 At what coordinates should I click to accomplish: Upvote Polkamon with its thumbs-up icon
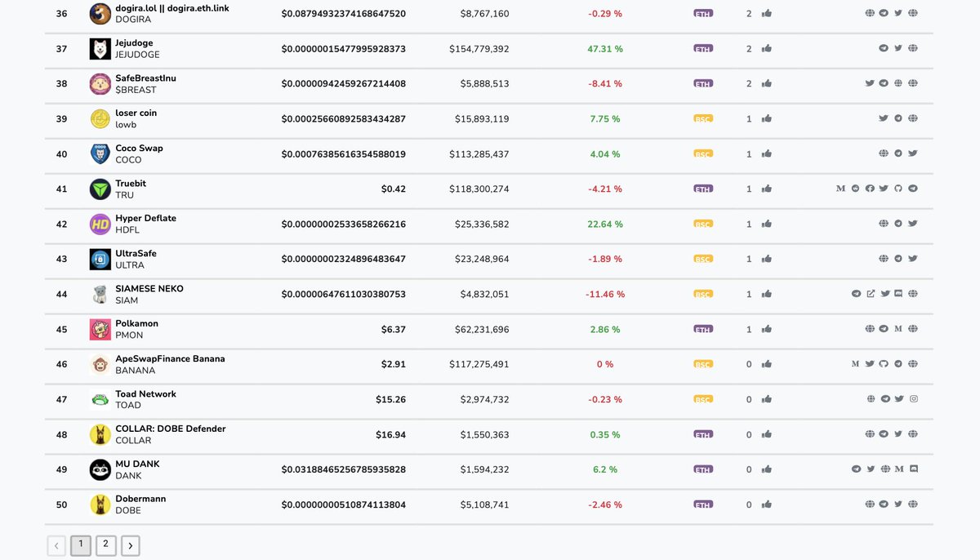(766, 329)
